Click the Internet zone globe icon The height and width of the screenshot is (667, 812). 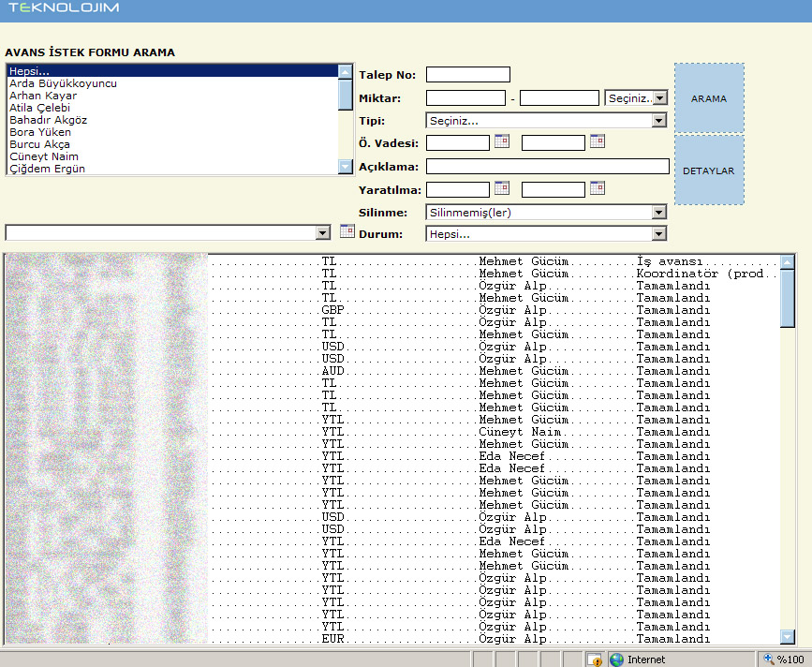pyautogui.click(x=616, y=660)
